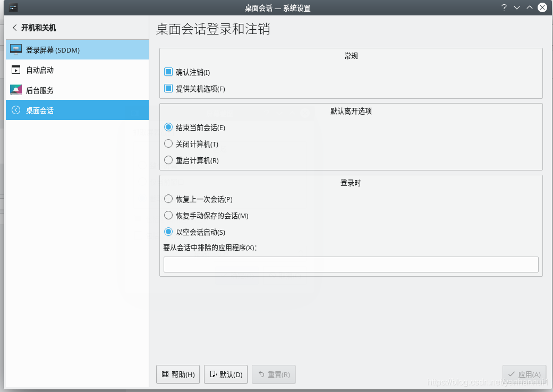Select 关闭计算机(T) radio button
Image resolution: width=553 pixels, height=392 pixels.
(168, 143)
